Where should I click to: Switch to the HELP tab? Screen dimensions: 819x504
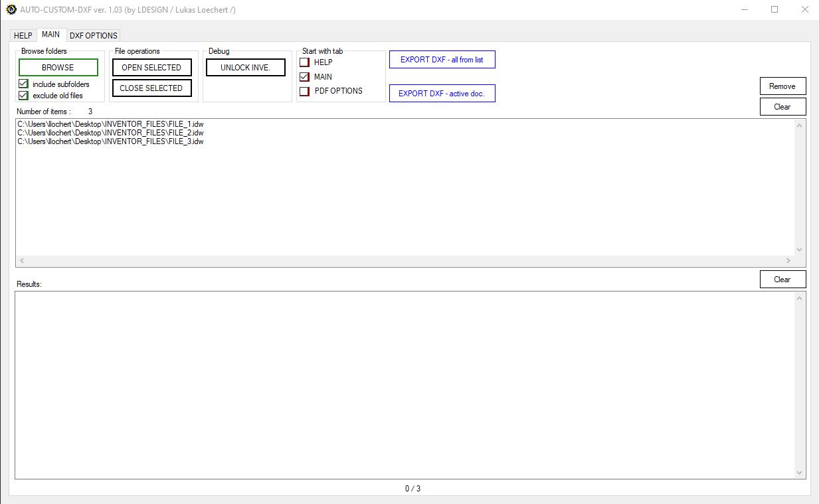point(23,35)
